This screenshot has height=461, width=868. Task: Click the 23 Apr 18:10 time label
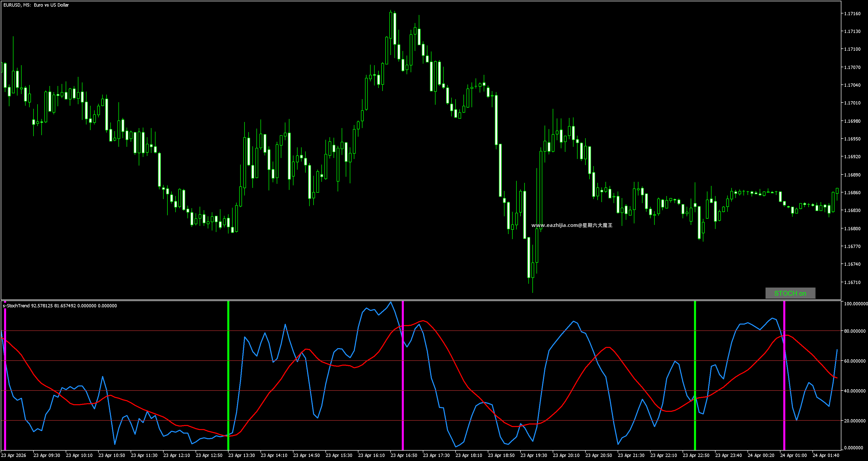click(469, 456)
